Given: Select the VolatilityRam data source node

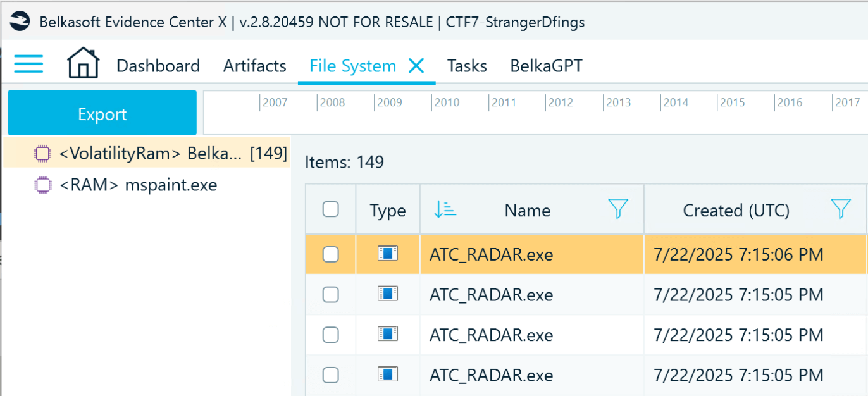Looking at the screenshot, I should pos(147,153).
